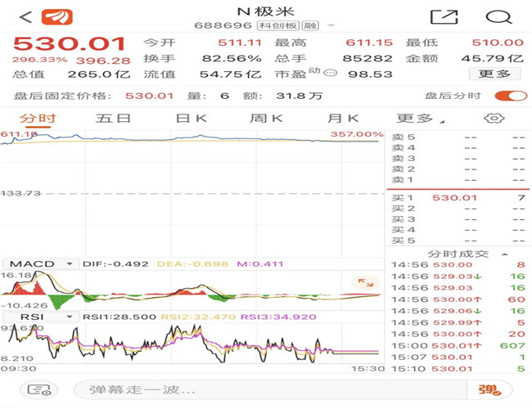The image size is (532, 409).
Task: Expand the stock title dropdown arrow
Action: coord(331,25)
